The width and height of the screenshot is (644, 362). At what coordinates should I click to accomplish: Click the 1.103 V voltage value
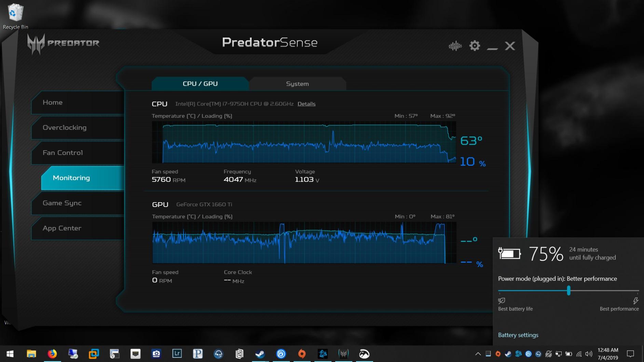pos(307,180)
